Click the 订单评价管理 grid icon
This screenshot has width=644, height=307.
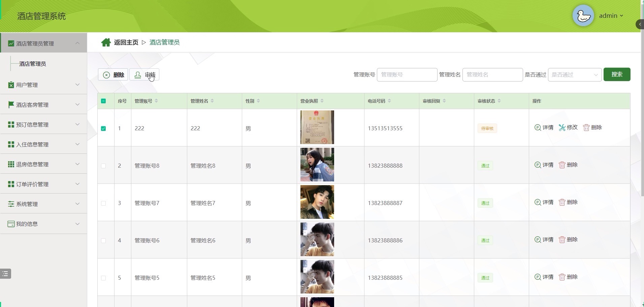point(11,184)
